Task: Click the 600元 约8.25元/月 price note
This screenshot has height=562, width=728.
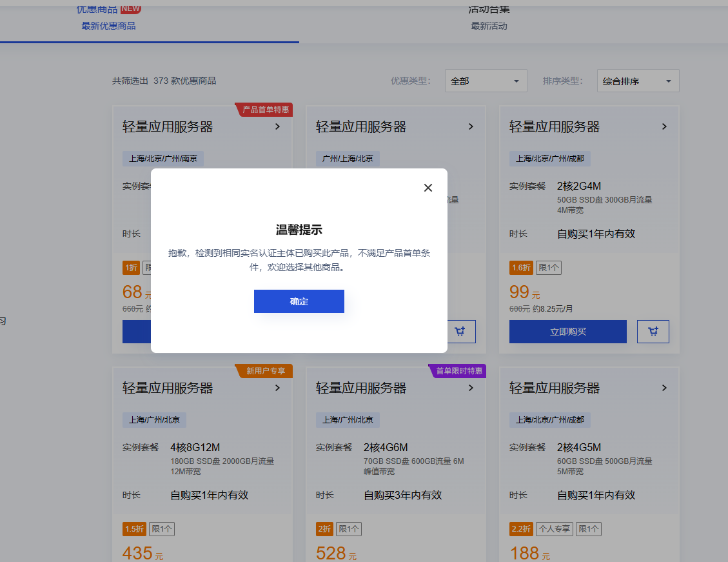Action: 541,309
